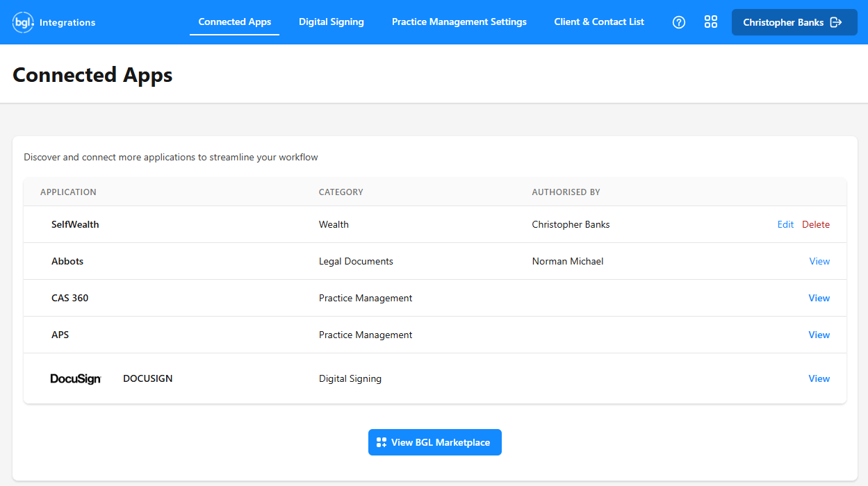Click the APPLICATION column header
This screenshot has width=868, height=486.
[68, 192]
